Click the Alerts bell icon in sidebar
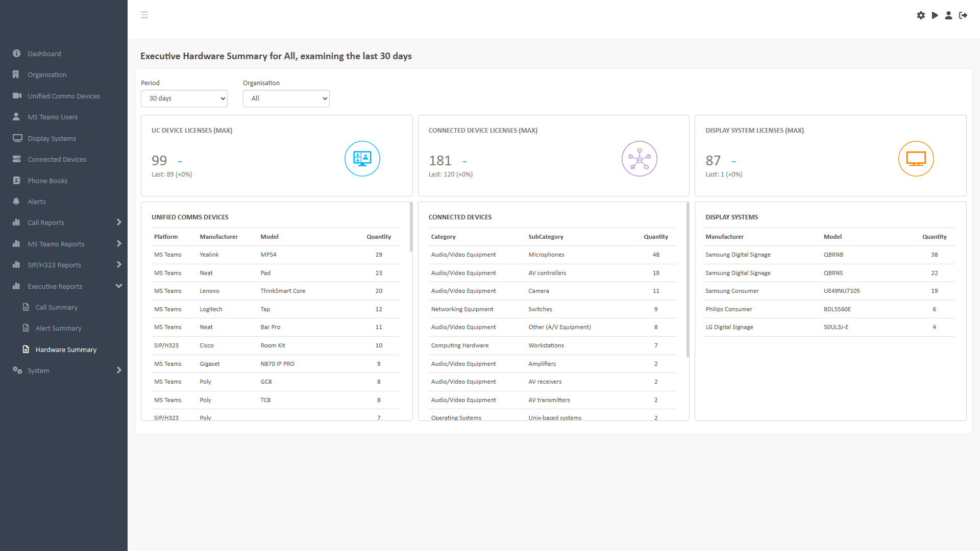Screen dimensions: 980x551 (16, 202)
